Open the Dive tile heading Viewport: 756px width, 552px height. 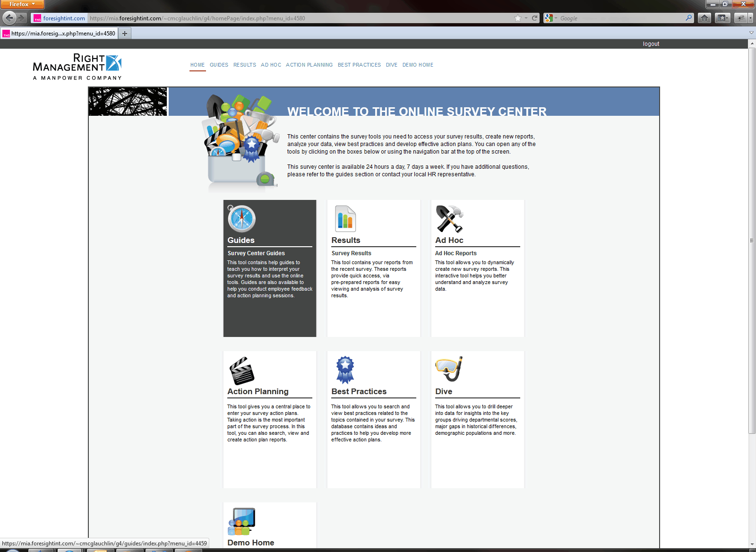444,391
